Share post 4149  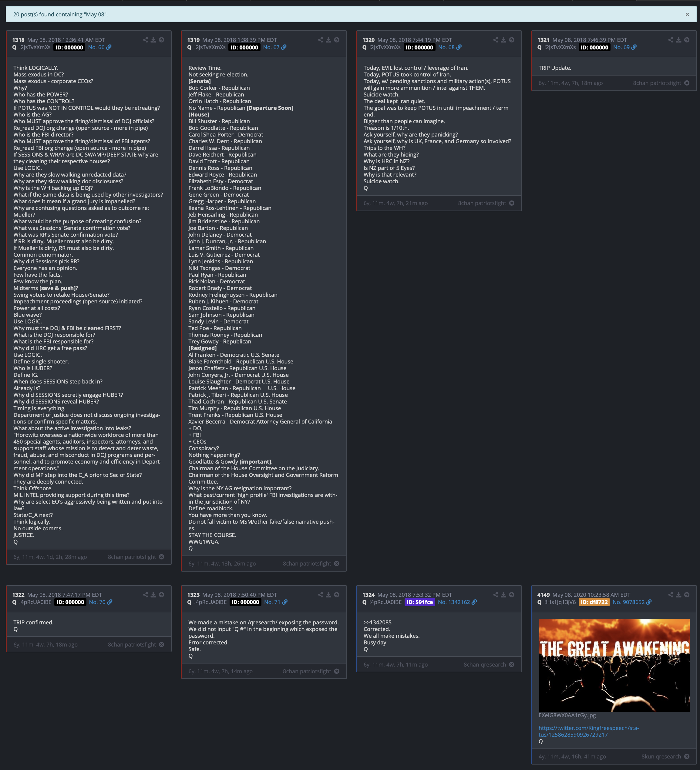[670, 595]
